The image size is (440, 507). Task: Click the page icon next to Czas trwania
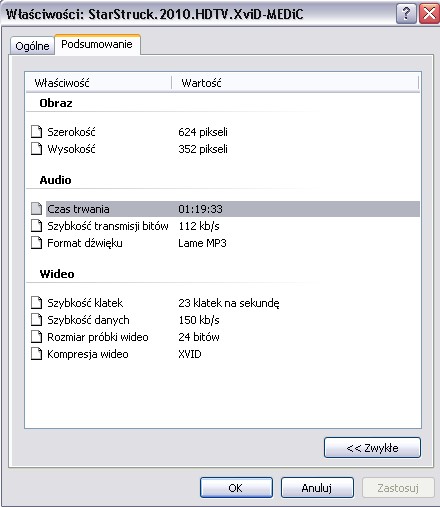(x=36, y=209)
